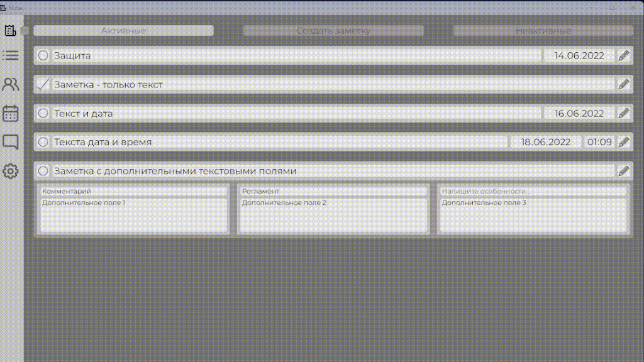Open the calendar section in the sidebar

point(10,113)
